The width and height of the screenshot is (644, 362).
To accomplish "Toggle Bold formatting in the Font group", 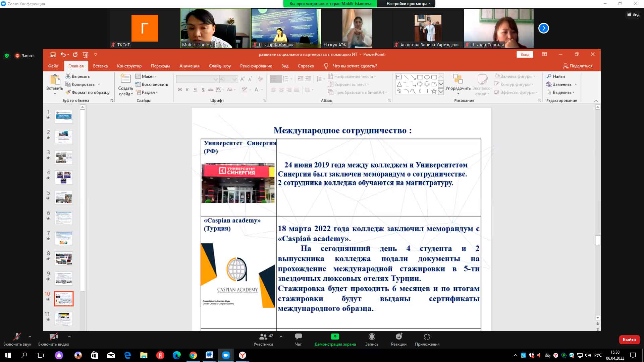I will (180, 90).
